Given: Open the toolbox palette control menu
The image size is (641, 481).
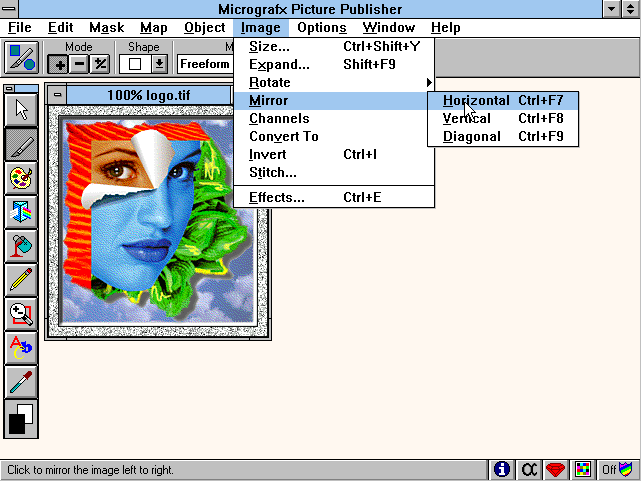Looking at the screenshot, I should 9,88.
